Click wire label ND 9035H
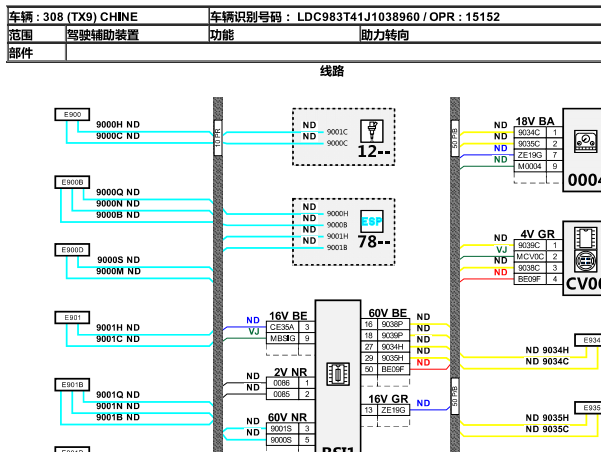This screenshot has height=452, width=601. [547, 417]
